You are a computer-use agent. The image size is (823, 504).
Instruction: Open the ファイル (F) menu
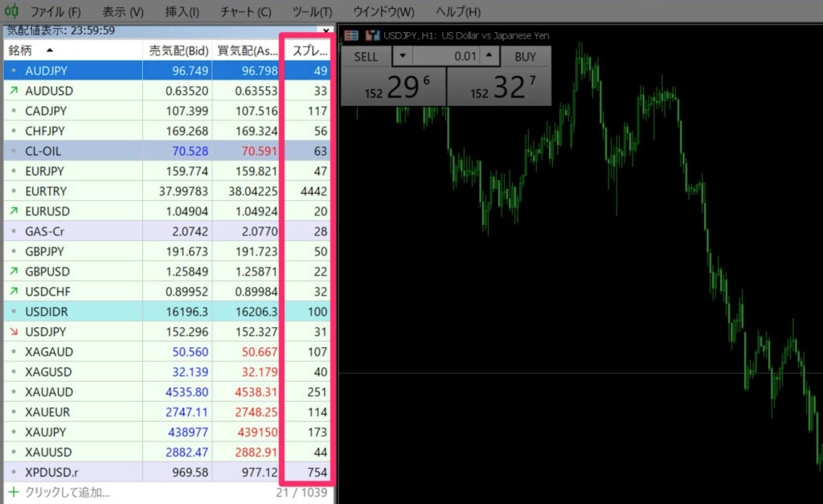click(55, 12)
